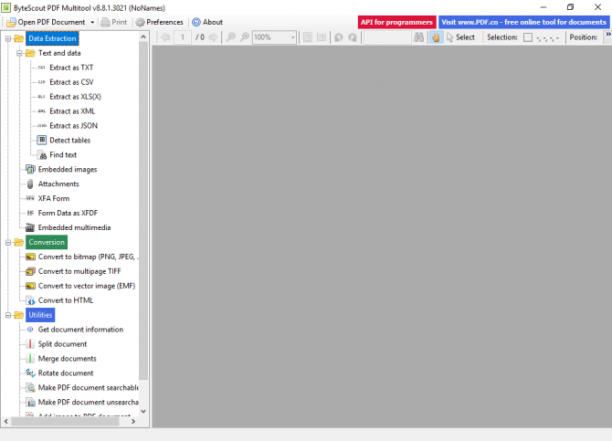
Task: Click the zoom out magnifier icon
Action: click(x=231, y=37)
